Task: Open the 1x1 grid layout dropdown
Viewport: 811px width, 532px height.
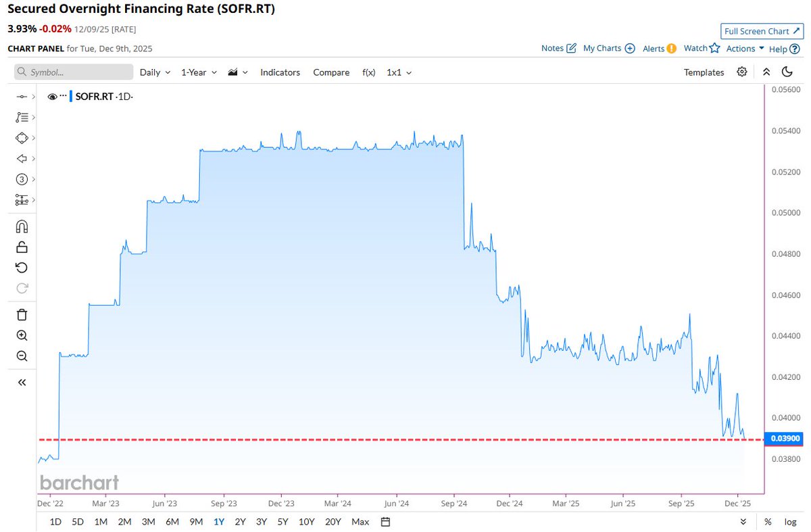Action: click(x=399, y=72)
